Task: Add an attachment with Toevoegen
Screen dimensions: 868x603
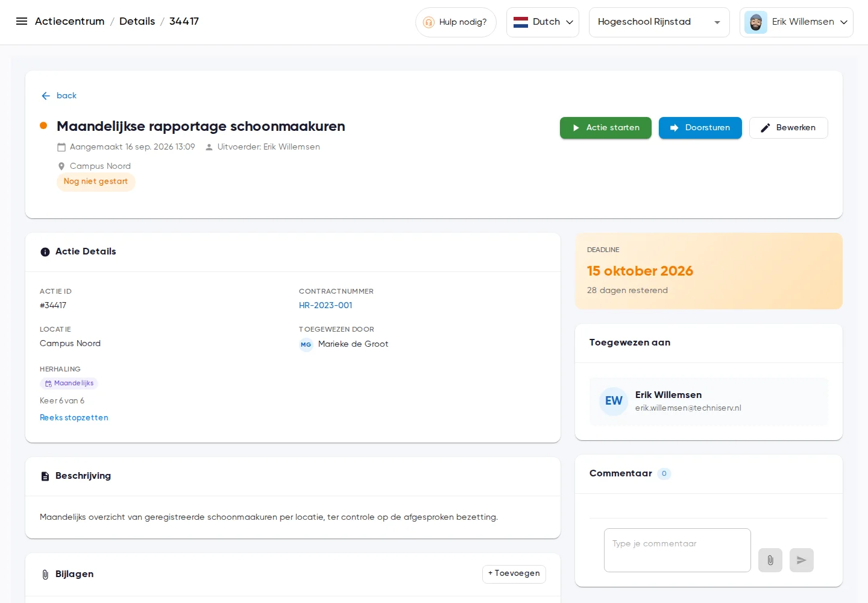Action: tap(514, 574)
